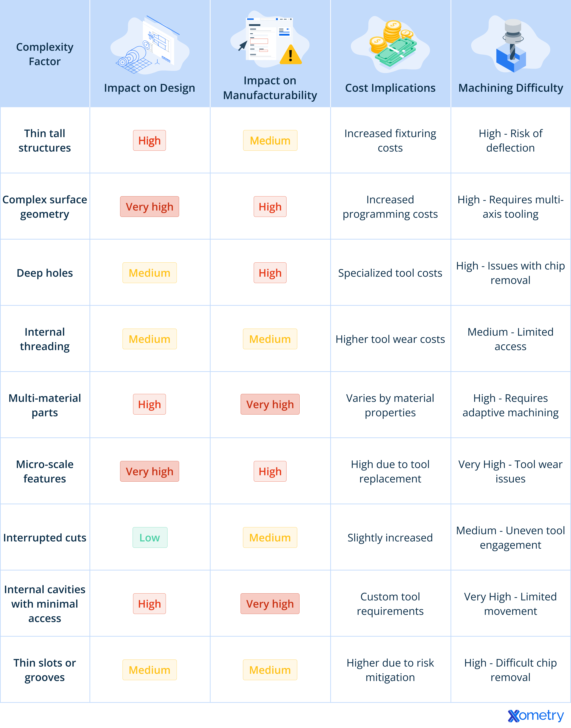Click the Cost Implications header text
Viewport: 571px width, 728px height.
click(391, 88)
